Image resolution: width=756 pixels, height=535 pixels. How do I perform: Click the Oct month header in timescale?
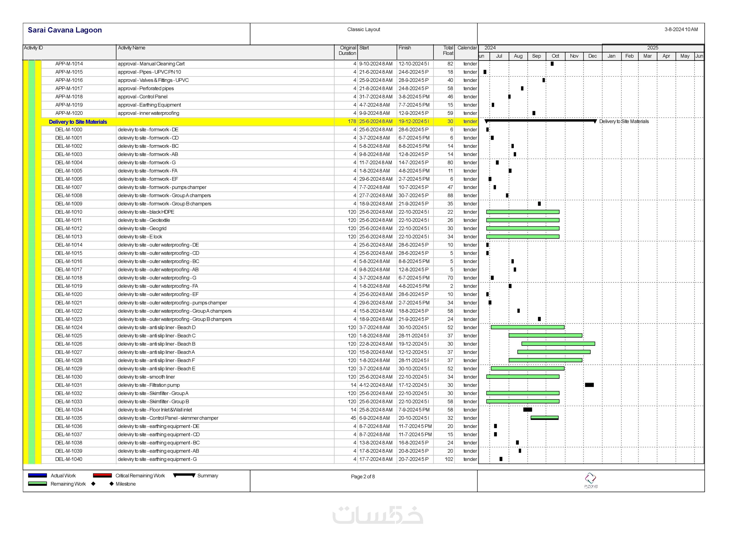click(x=555, y=56)
